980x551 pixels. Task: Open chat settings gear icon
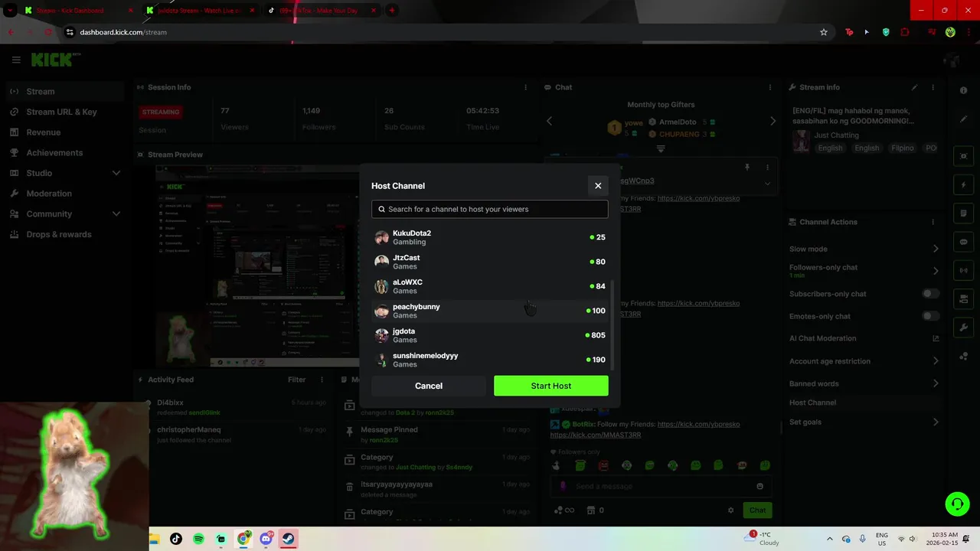(730, 510)
